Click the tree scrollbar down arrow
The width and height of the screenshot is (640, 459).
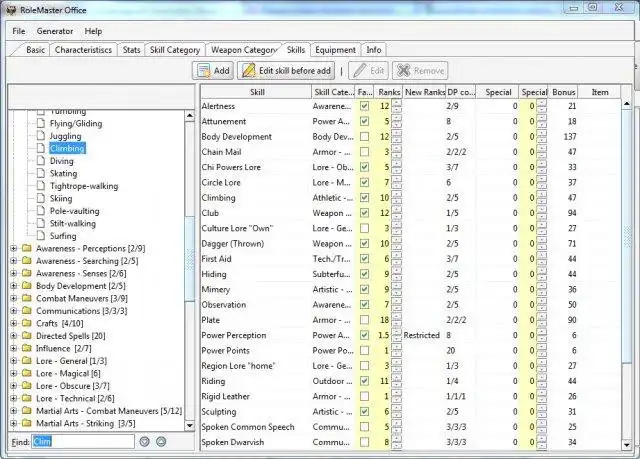pos(189,425)
